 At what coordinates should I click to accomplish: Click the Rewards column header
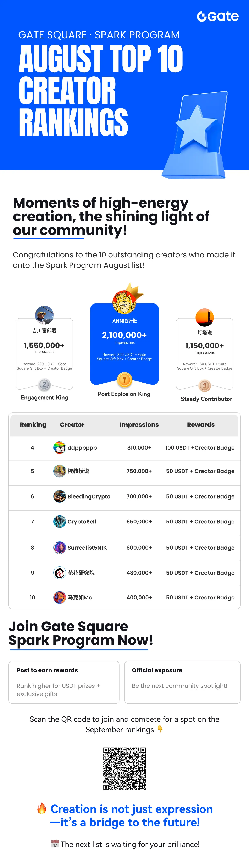(201, 425)
